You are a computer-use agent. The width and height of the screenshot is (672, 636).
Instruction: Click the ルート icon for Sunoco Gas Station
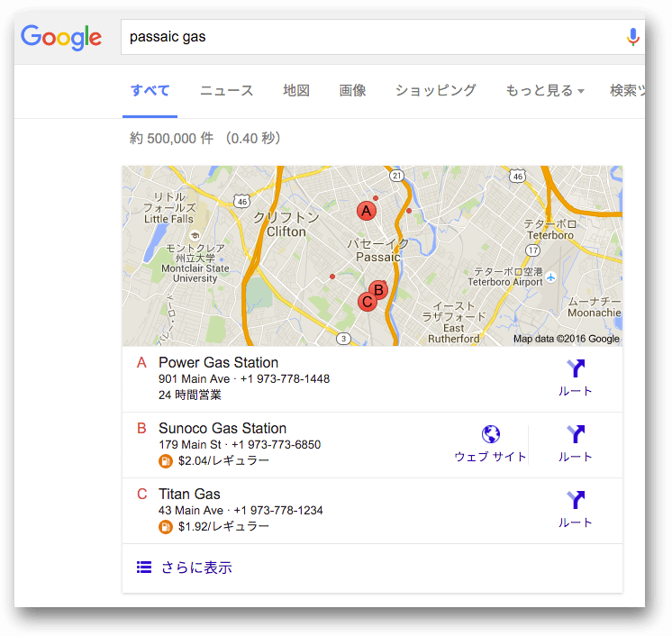pyautogui.click(x=575, y=434)
